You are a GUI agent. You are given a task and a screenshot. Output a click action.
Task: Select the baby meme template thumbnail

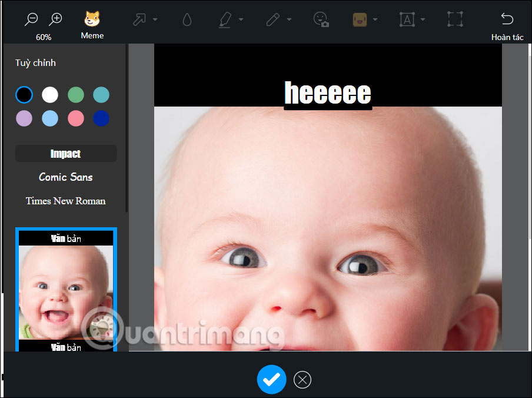pos(66,290)
